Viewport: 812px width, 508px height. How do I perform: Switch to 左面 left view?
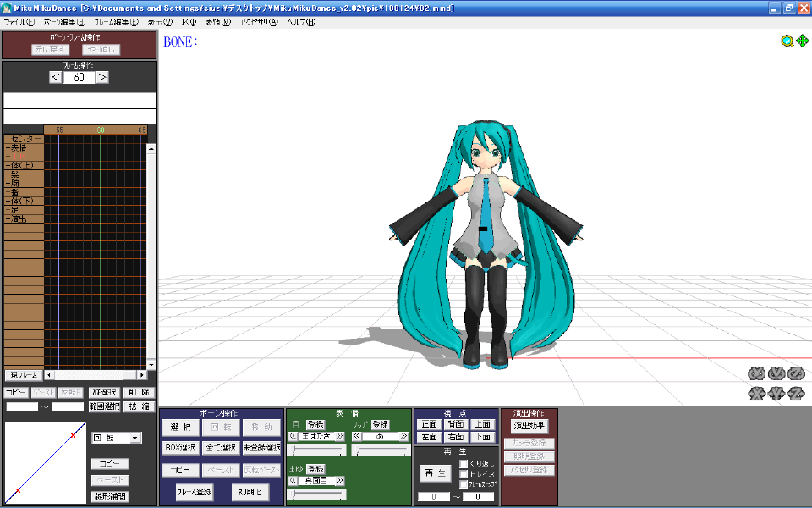(x=430, y=437)
